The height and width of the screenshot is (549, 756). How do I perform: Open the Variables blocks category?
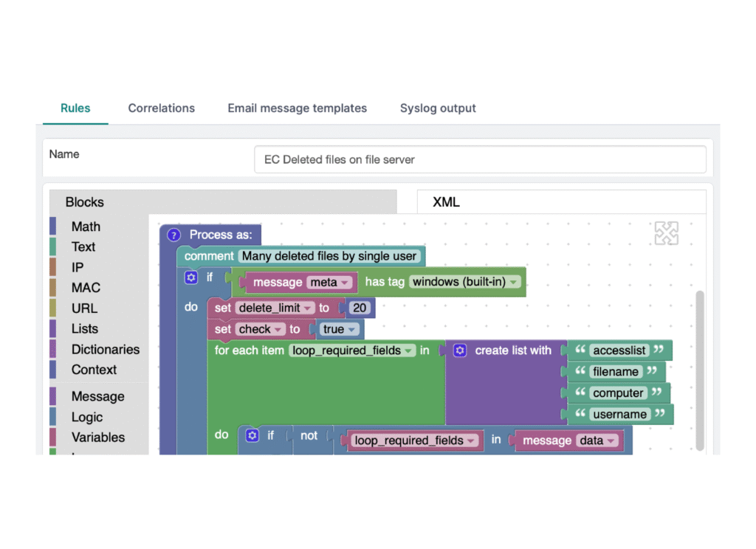[x=98, y=437]
